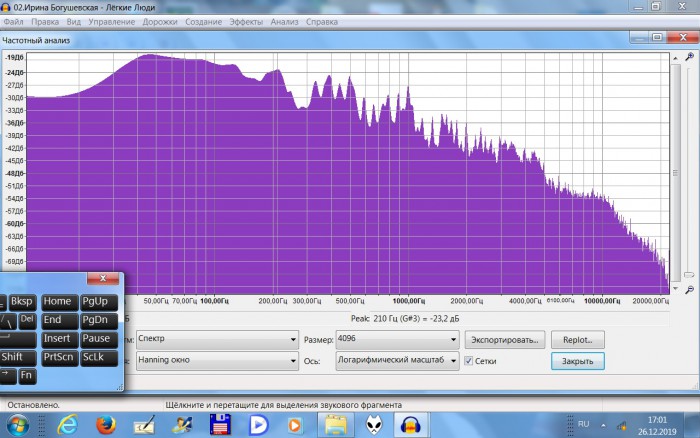Open the blue D player taskbar icon
Screen dimensions: 700x438
tap(258, 425)
